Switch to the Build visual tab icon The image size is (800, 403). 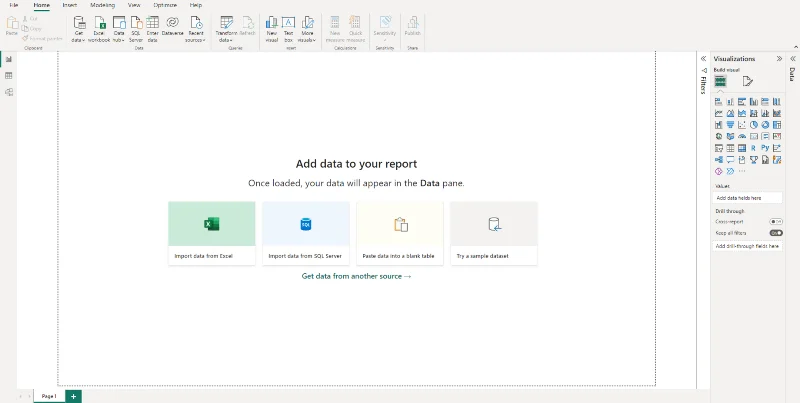(x=720, y=81)
